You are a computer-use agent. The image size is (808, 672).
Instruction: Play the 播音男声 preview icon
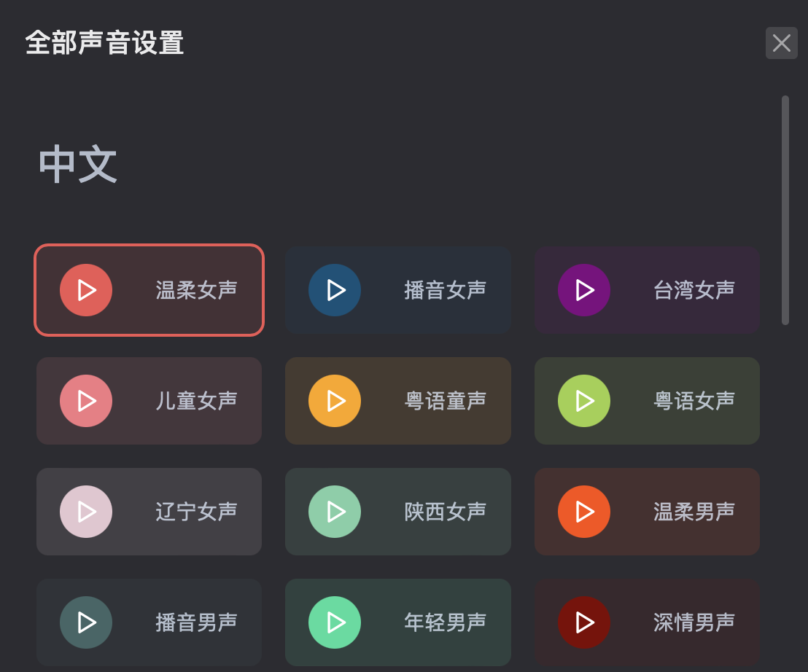coord(86,622)
